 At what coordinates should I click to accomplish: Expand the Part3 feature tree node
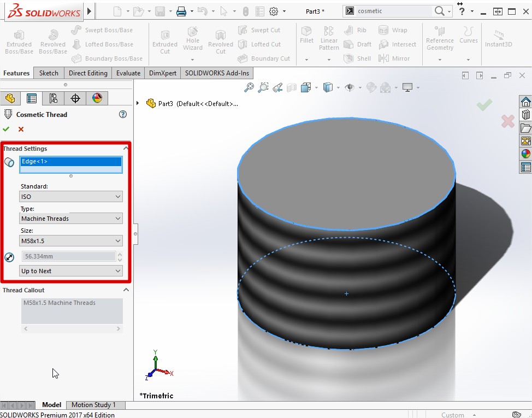coord(138,103)
